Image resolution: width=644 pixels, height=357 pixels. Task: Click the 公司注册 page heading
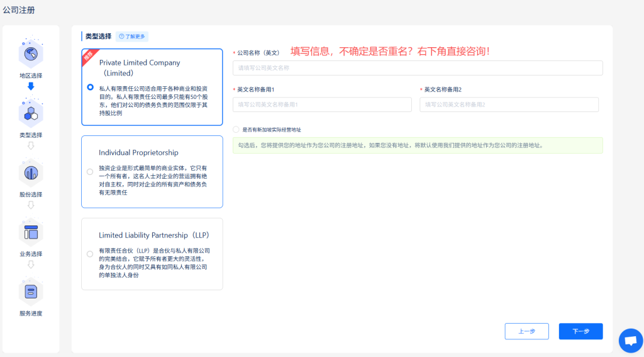coord(19,10)
